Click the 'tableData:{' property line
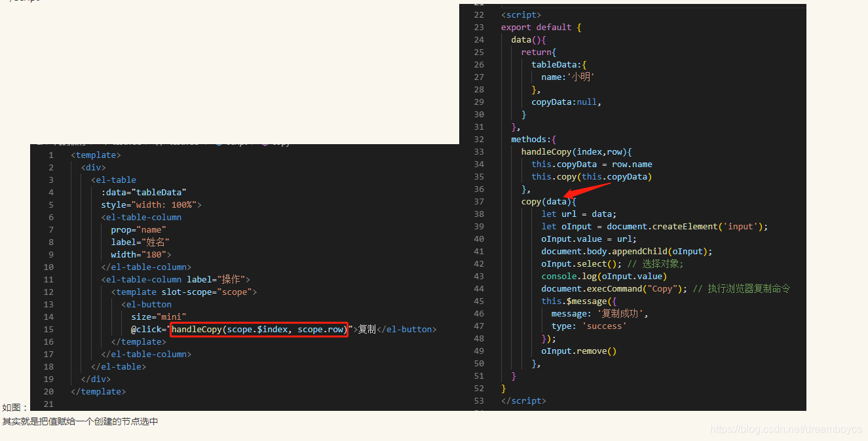Image resolution: width=868 pixels, height=441 pixels. 559,65
